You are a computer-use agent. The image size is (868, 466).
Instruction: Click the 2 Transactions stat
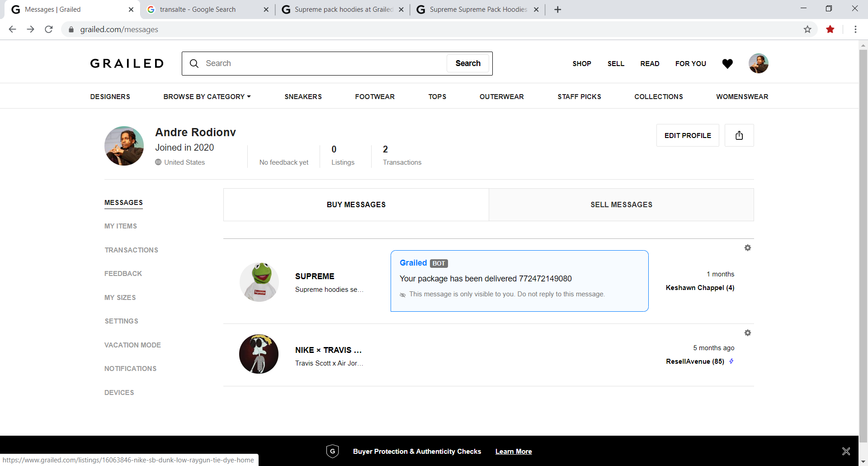402,155
